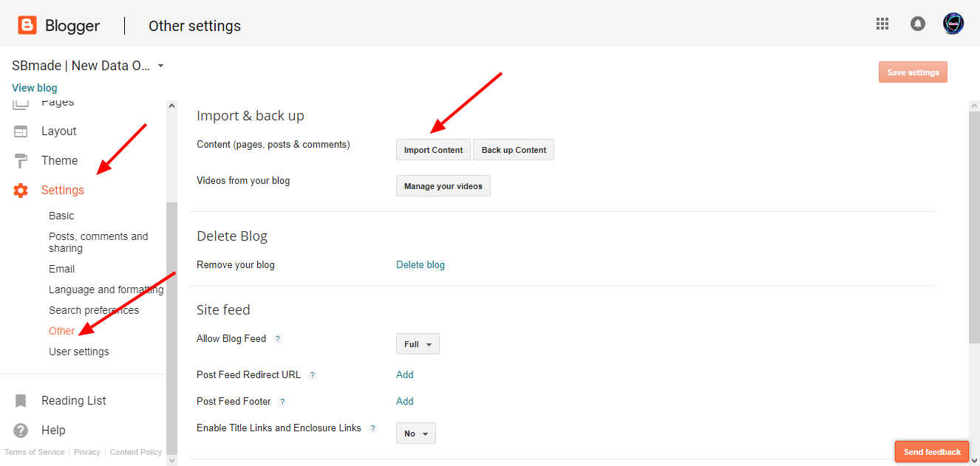Open the Enclosure Links No dropdown

pos(416,434)
